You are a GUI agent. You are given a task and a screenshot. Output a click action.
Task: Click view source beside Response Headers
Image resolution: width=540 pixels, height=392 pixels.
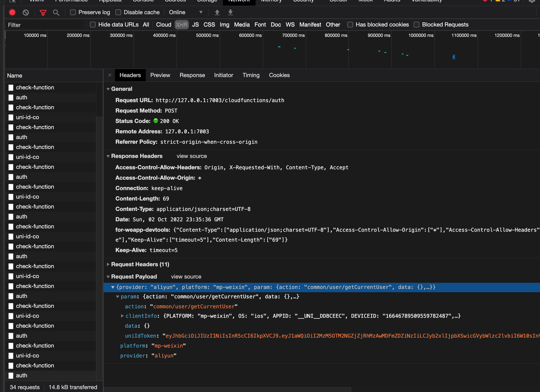[x=192, y=156]
